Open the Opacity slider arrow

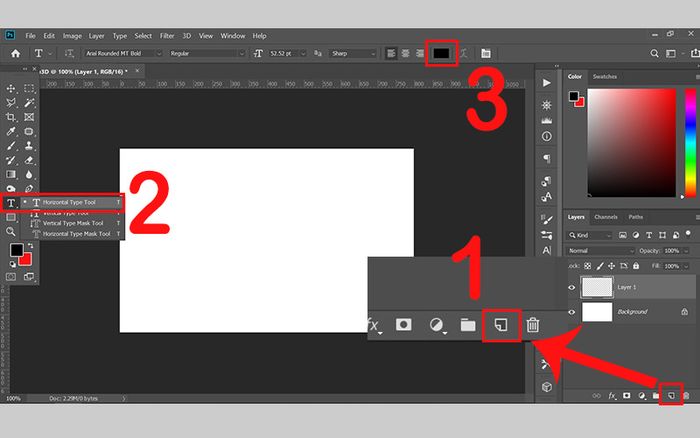(x=686, y=251)
